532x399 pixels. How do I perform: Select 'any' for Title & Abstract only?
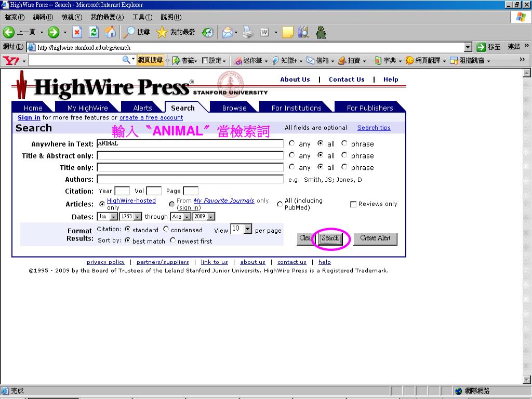[x=292, y=155]
